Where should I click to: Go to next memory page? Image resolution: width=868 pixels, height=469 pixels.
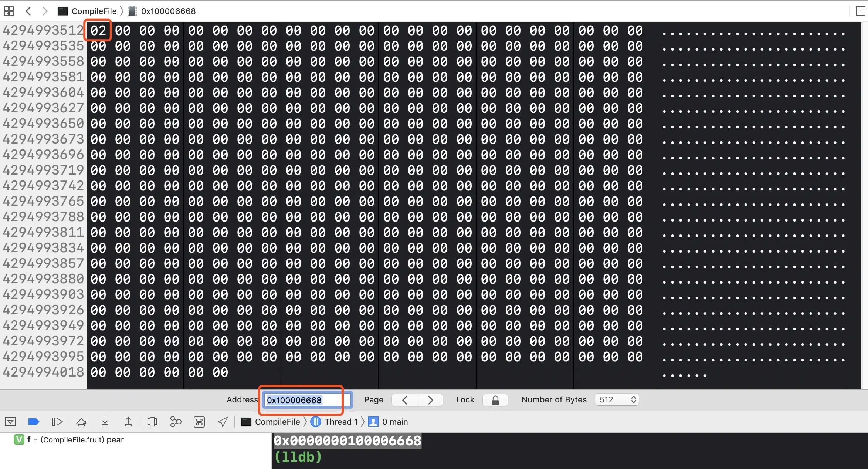(430, 400)
